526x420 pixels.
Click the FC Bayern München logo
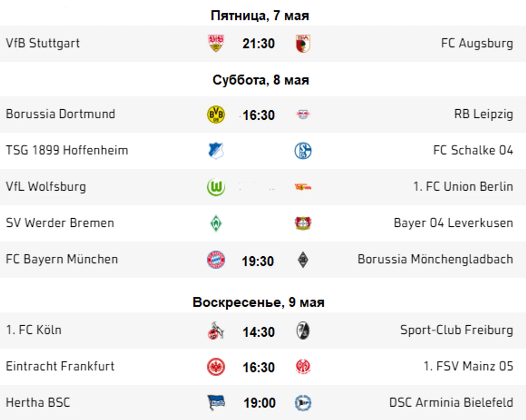216,260
